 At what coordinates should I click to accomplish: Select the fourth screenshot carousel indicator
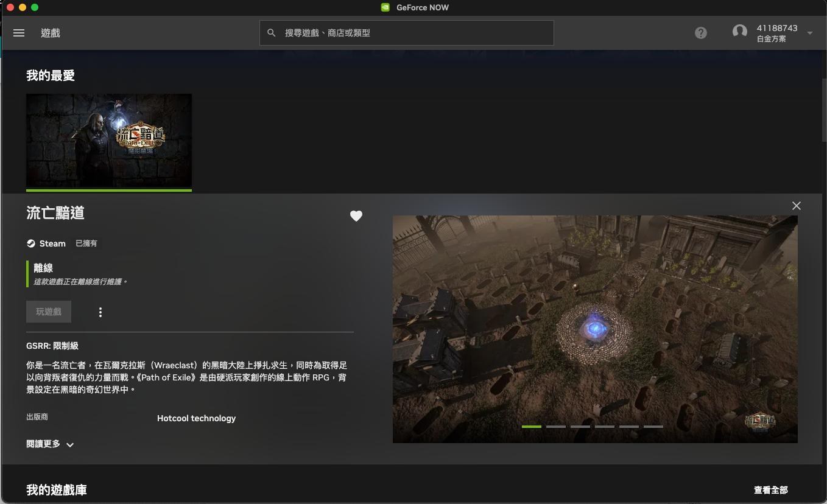point(605,427)
